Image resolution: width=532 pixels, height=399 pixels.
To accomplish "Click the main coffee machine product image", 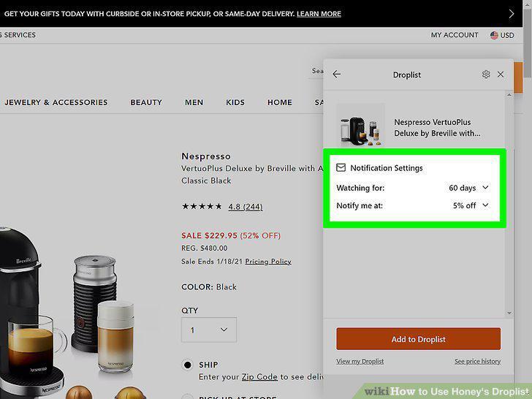I will pos(34,312).
